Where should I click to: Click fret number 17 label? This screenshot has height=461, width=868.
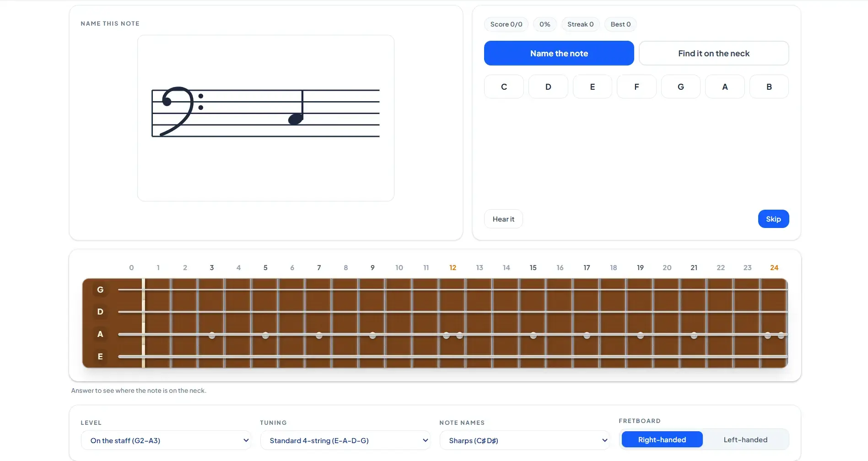(x=587, y=267)
